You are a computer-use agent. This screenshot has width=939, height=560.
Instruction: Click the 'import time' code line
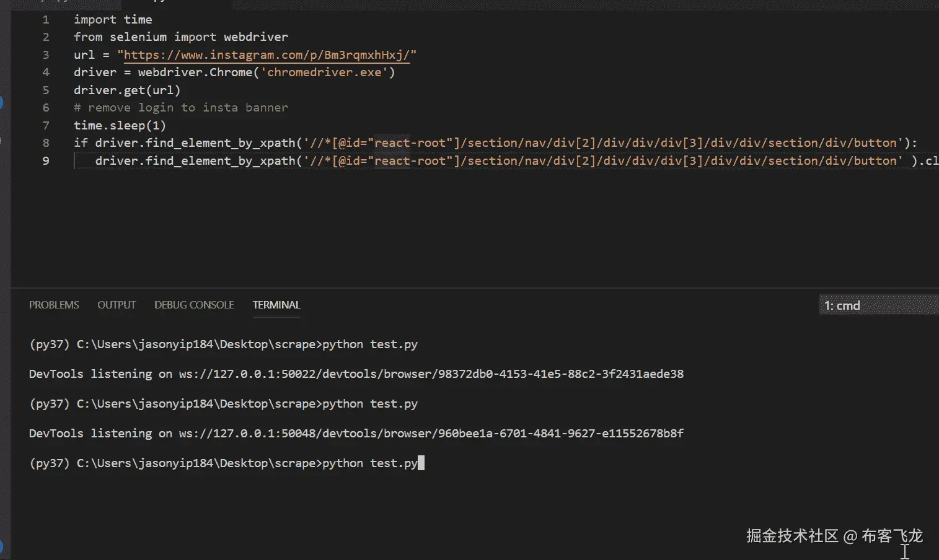click(x=113, y=20)
